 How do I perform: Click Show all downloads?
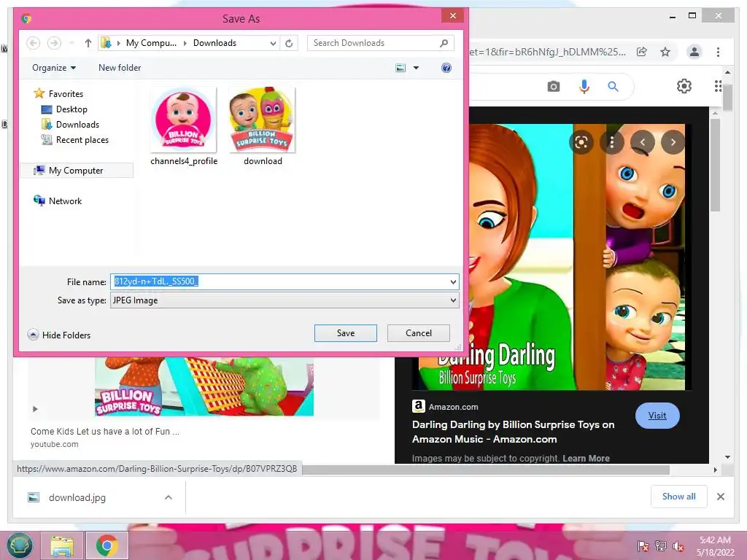click(678, 497)
